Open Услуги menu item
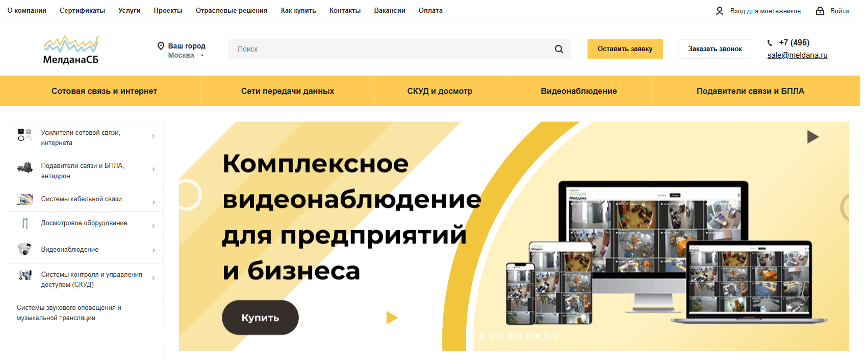 [130, 11]
